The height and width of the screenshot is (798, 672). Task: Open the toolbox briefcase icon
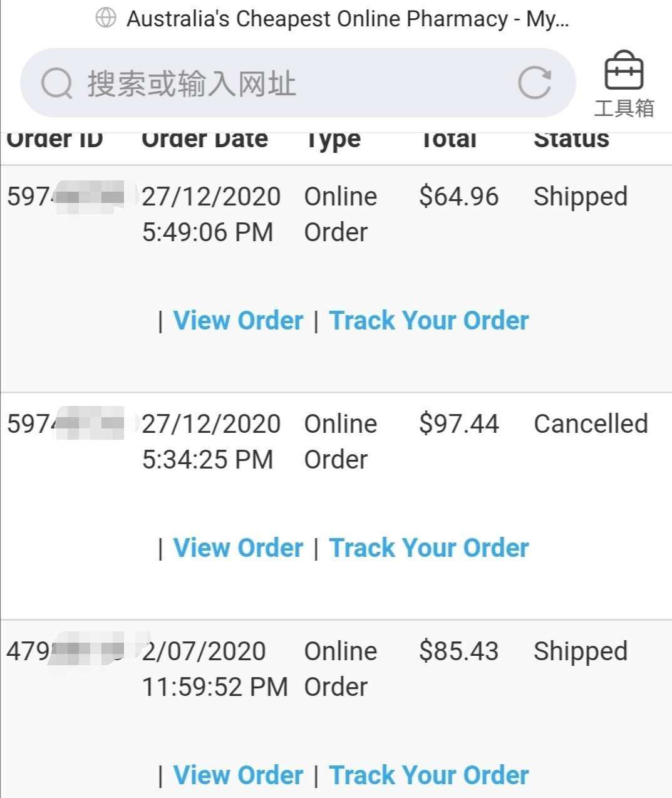pos(623,70)
